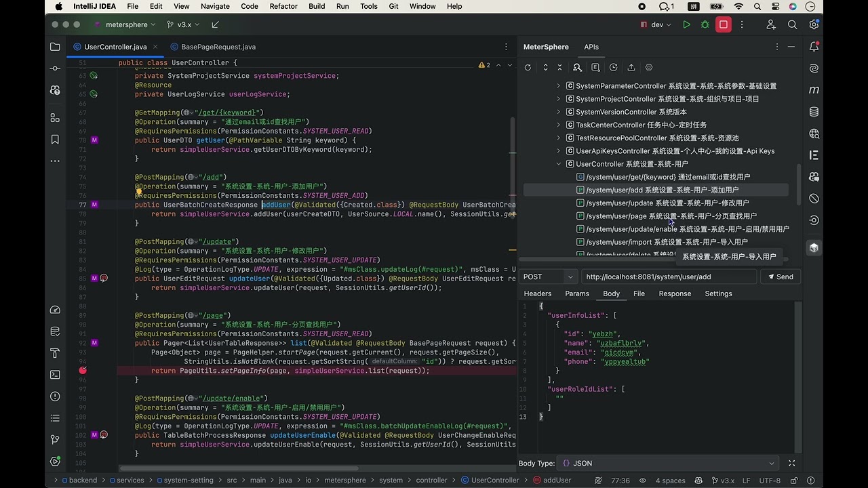Open MeterSphere plugin settings hexagon icon
The height and width of the screenshot is (488, 868).
coord(649,68)
